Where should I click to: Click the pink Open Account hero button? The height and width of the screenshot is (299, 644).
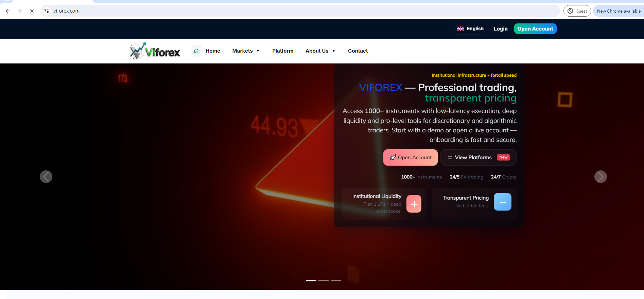pyautogui.click(x=411, y=157)
